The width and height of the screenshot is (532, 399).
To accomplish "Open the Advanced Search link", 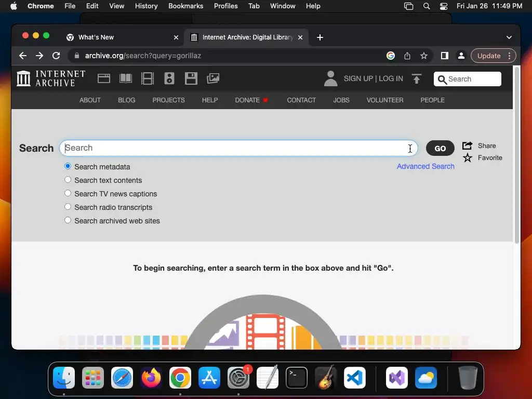I will click(425, 166).
